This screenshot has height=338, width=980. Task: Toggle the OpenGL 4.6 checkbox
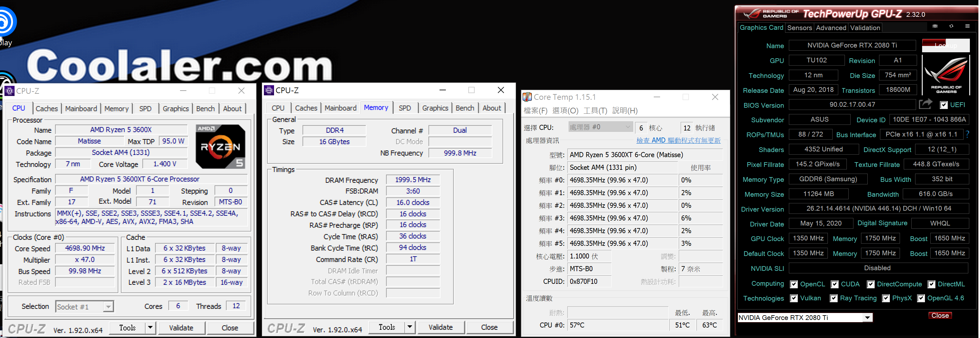pyautogui.click(x=921, y=298)
